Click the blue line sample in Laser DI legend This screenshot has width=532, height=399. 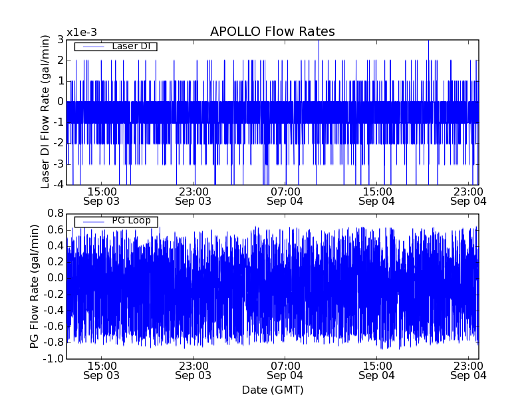[92, 47]
